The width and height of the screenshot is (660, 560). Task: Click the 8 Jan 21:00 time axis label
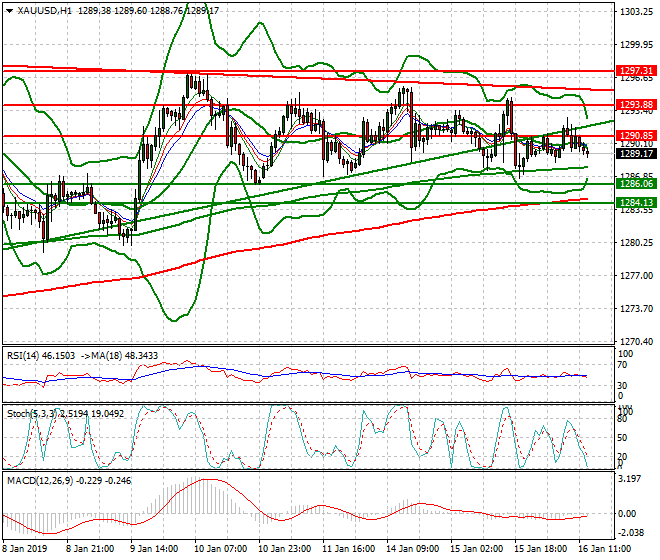pos(90,549)
